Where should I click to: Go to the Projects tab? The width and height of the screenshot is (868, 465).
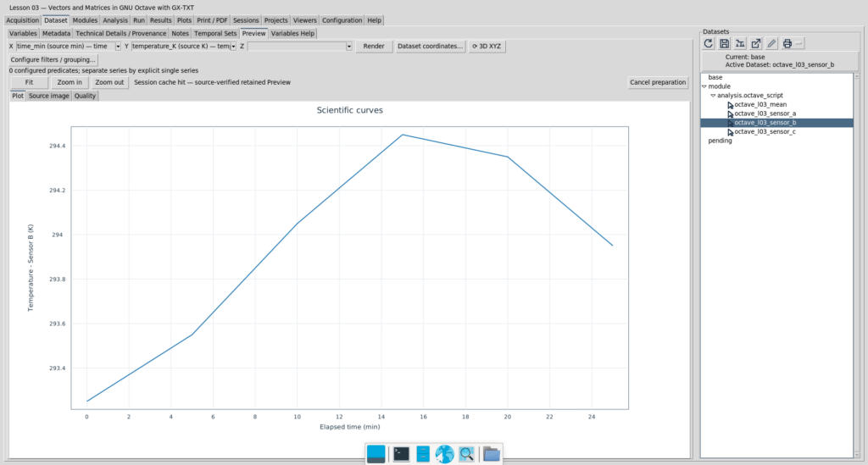pos(275,20)
